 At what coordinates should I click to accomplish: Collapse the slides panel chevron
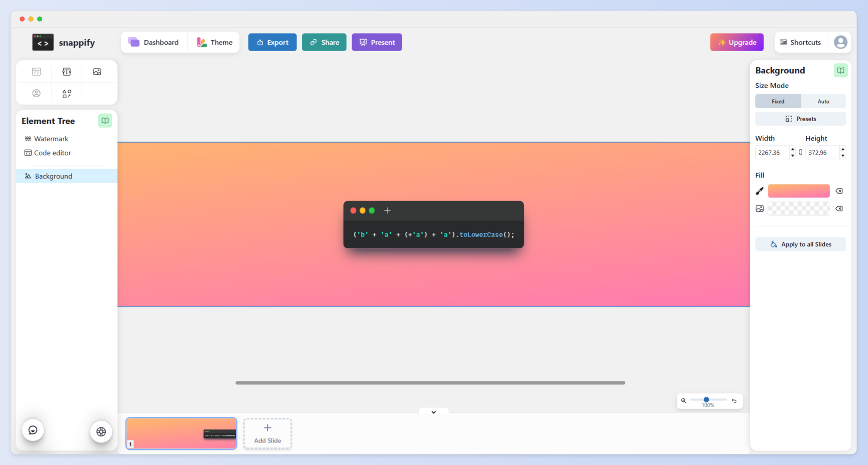[434, 412]
